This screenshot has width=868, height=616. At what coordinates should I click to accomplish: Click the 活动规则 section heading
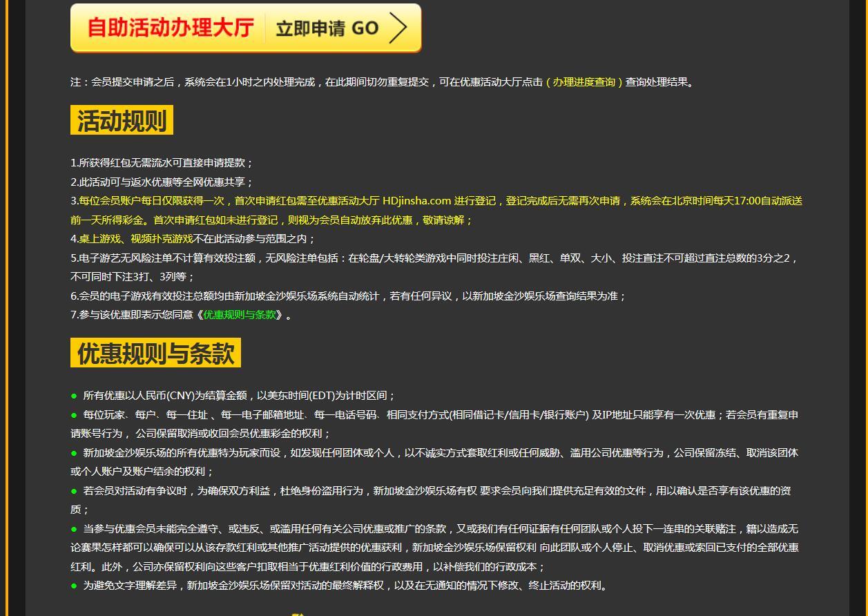coord(122,120)
